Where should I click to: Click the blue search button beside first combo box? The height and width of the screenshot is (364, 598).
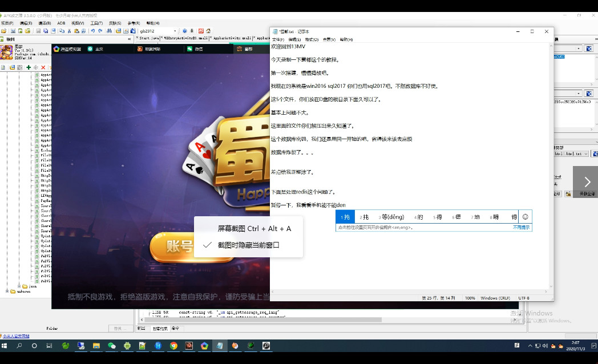pyautogui.click(x=589, y=48)
